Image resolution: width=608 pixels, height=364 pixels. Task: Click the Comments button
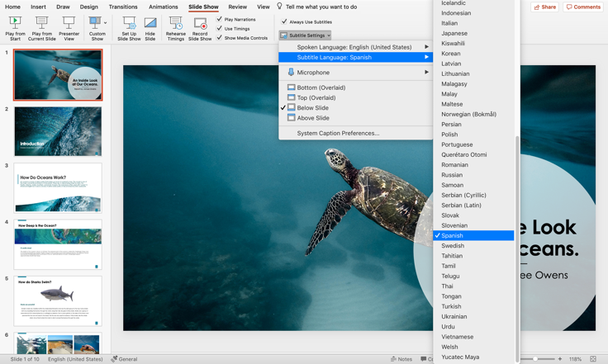(x=583, y=7)
